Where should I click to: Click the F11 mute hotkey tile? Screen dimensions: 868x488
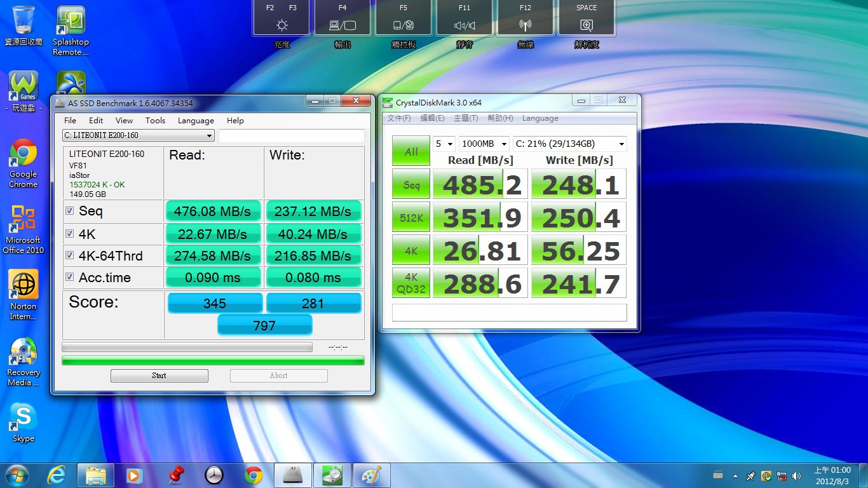coord(465,18)
